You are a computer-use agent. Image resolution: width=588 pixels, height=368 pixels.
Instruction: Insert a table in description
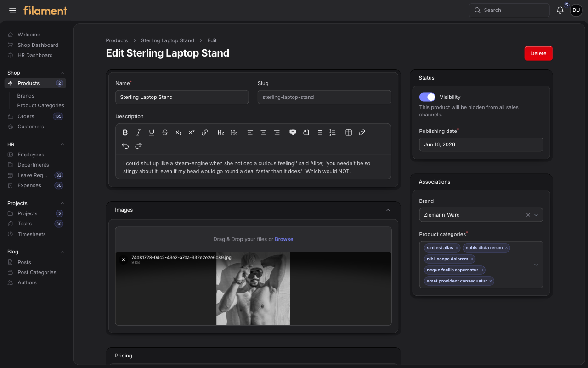(349, 132)
